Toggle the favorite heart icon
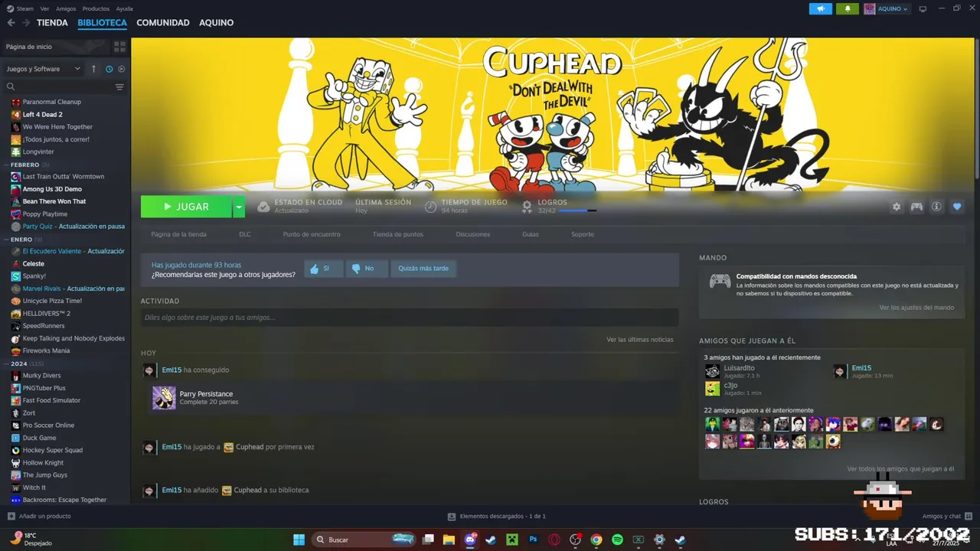This screenshot has height=551, width=980. [957, 207]
